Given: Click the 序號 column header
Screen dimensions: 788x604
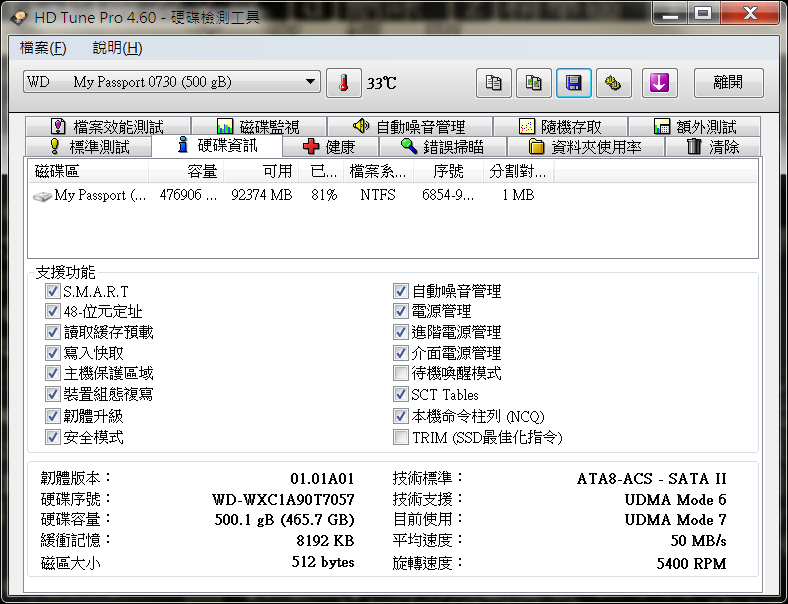Looking at the screenshot, I should (x=448, y=171).
